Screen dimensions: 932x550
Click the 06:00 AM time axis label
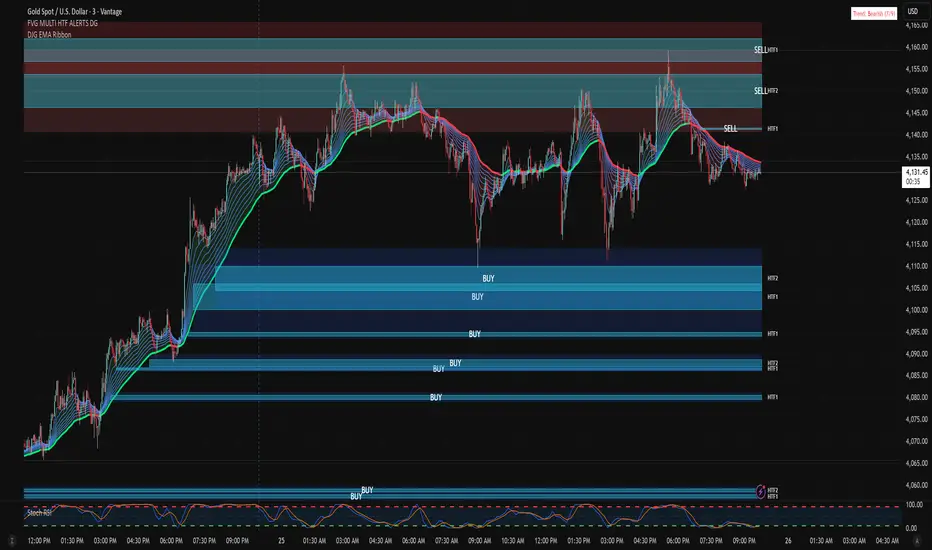pyautogui.click(x=413, y=540)
